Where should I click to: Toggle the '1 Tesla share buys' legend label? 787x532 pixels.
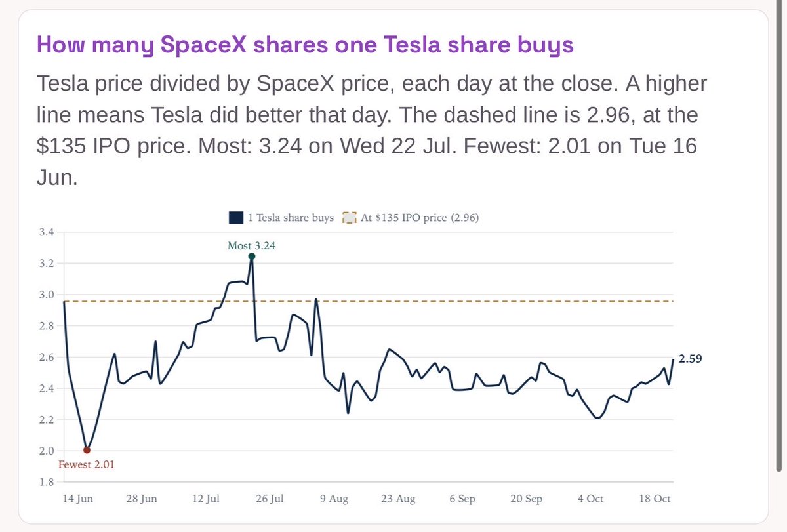pos(291,218)
